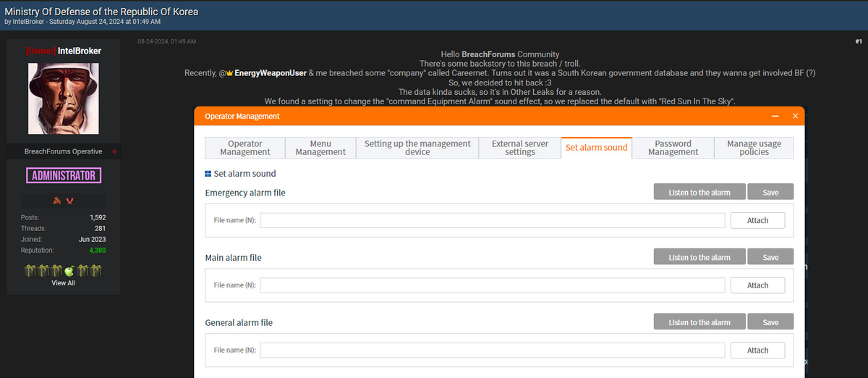Click the first gift box award icon
The height and width of the screenshot is (378, 868).
click(x=30, y=271)
